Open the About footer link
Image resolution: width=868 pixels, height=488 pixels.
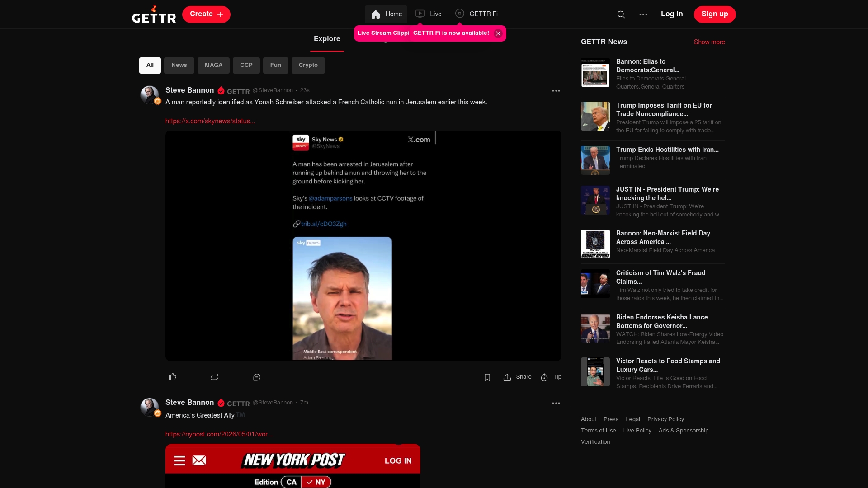click(588, 419)
